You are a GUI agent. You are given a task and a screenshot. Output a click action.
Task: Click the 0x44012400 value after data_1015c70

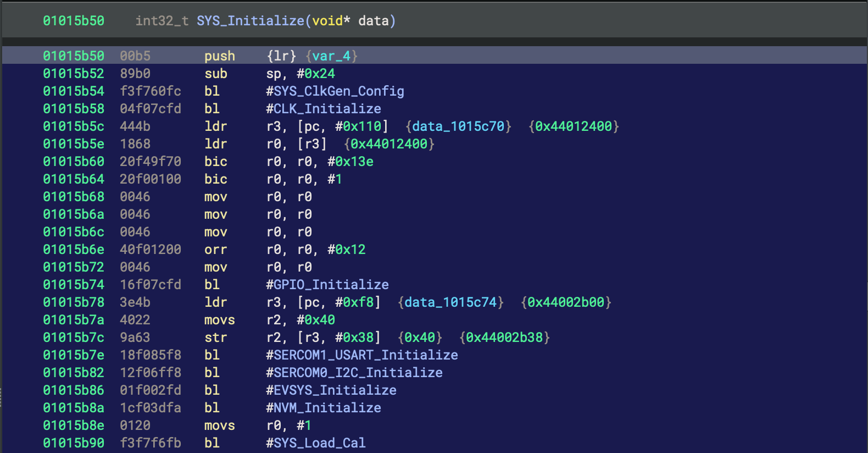[x=574, y=126]
